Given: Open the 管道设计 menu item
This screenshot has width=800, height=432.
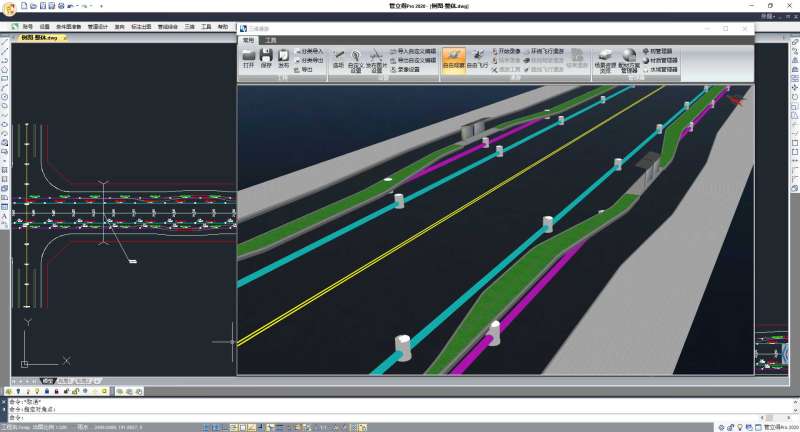Looking at the screenshot, I should point(99,26).
